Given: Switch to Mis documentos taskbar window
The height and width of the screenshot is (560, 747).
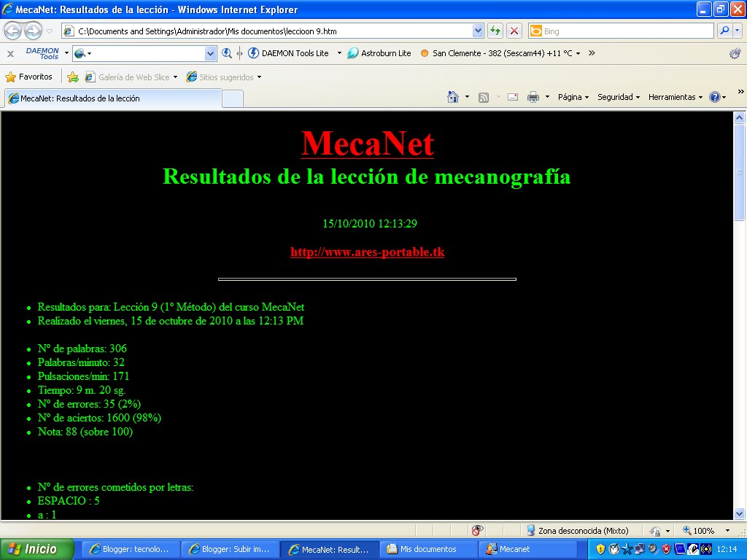Looking at the screenshot, I should (428, 549).
